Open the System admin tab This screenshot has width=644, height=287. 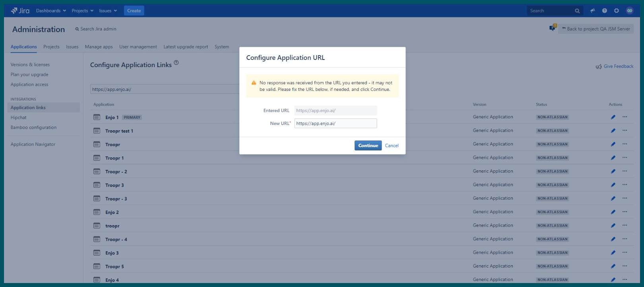pyautogui.click(x=222, y=47)
